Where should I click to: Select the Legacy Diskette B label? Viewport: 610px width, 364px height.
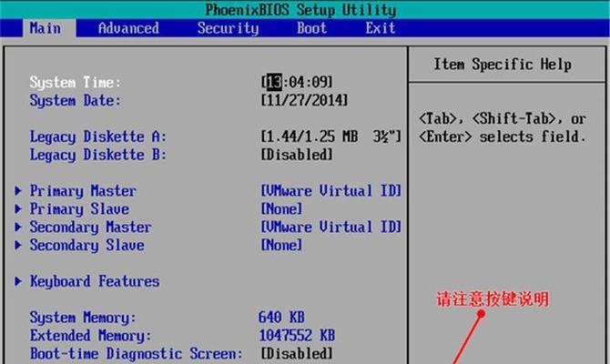pos(98,155)
